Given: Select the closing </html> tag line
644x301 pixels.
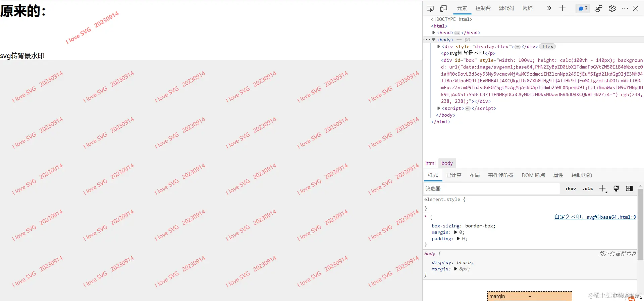Looking at the screenshot, I should click(440, 122).
